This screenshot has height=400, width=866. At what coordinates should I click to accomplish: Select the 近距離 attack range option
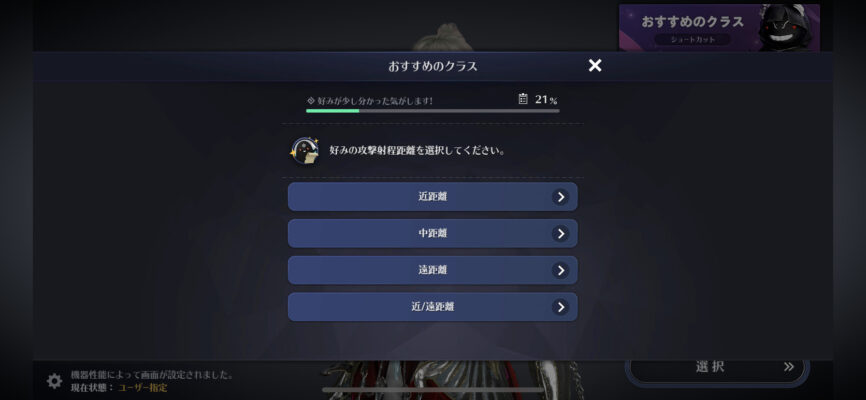432,197
